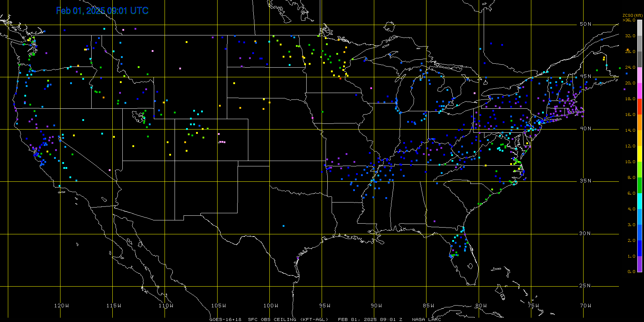Click the lone purple station marker in southern Alabama
Screen dimensions: 644x322
(434, 221)
